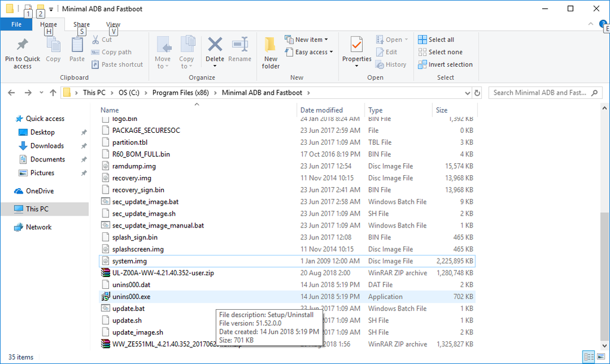Click the Properties ribbon icon

356,45
